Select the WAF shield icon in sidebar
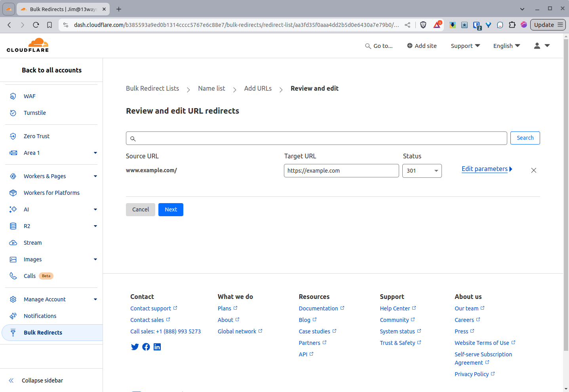569x392 pixels. tap(12, 96)
